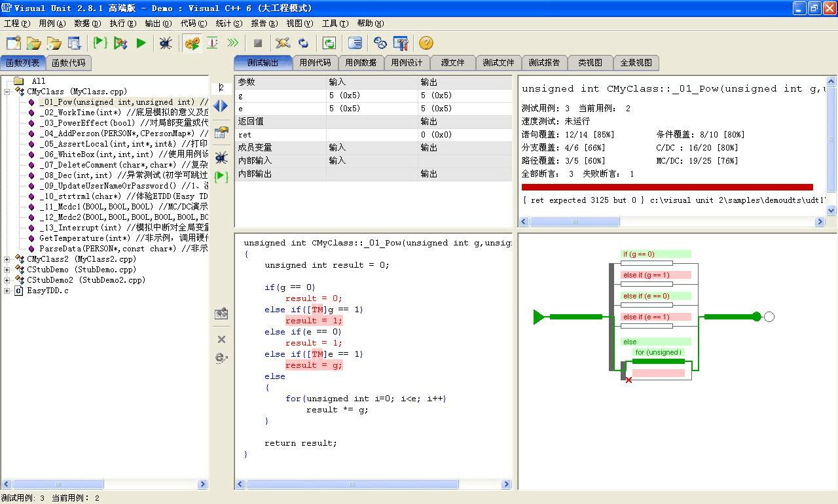Click the chain links toolbar icon
Screen dimensions: 838x504
pos(380,43)
